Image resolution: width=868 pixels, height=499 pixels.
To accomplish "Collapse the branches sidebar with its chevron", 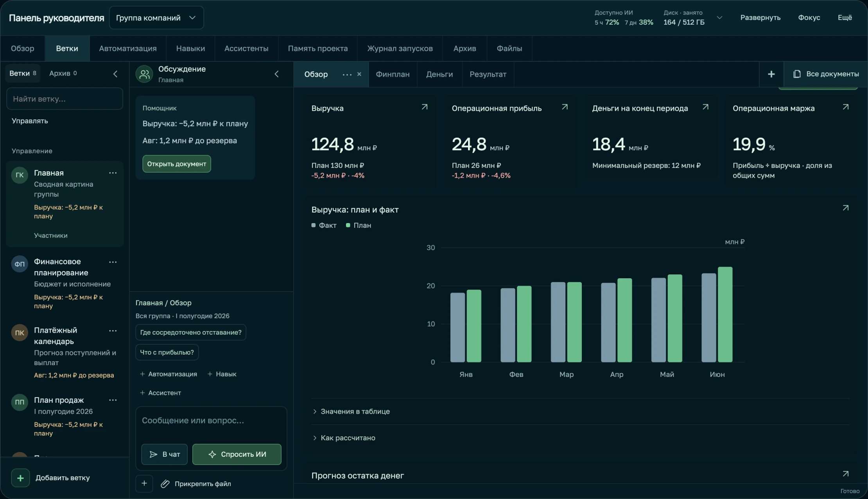I will click(x=115, y=74).
